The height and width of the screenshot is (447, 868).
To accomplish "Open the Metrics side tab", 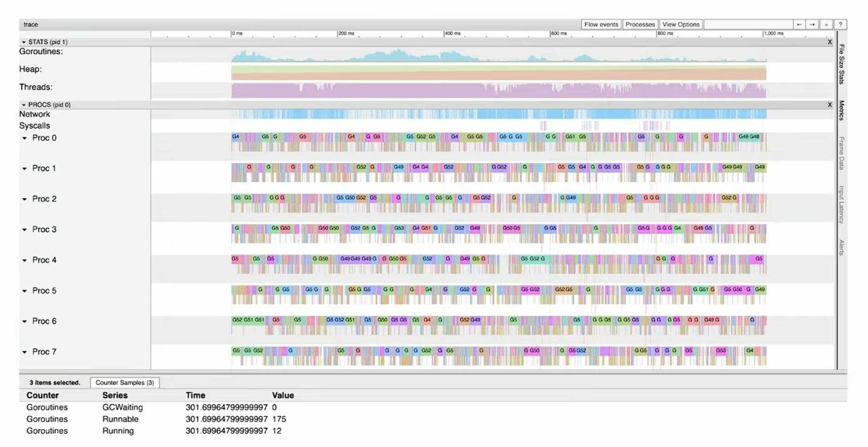I will pos(842,110).
